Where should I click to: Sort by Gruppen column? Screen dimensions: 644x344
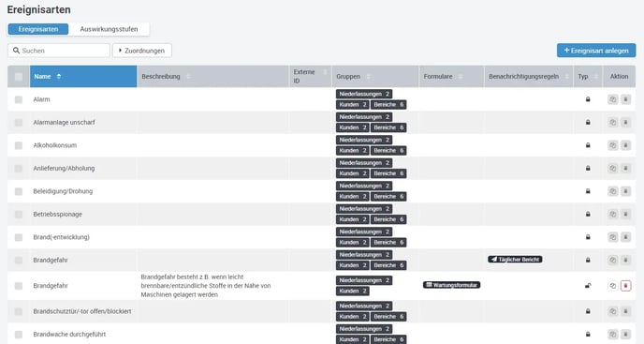(x=375, y=77)
